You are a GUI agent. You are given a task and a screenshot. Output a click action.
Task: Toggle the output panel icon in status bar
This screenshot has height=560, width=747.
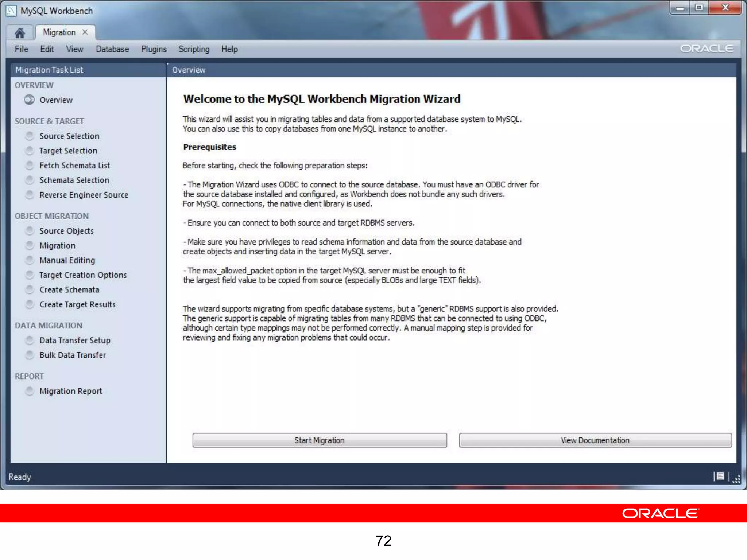720,476
